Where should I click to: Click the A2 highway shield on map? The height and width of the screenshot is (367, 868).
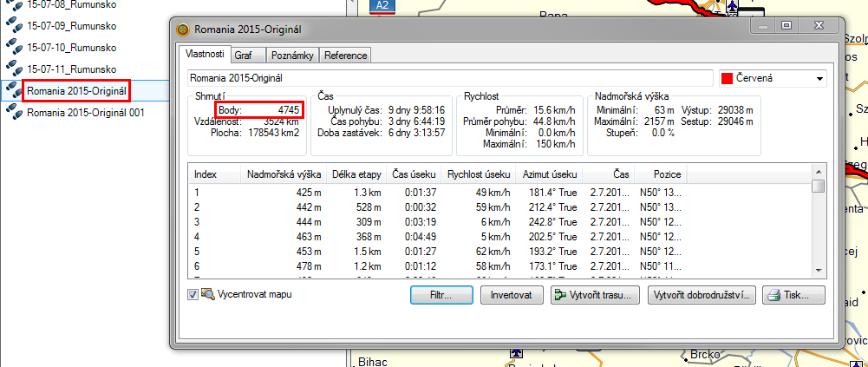[x=381, y=5]
